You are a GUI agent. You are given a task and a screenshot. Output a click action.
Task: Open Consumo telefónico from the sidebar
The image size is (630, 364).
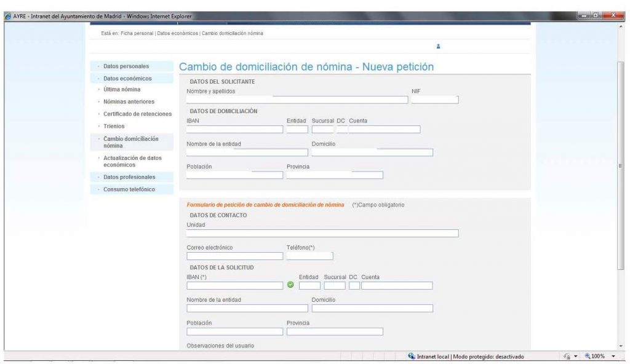129,189
